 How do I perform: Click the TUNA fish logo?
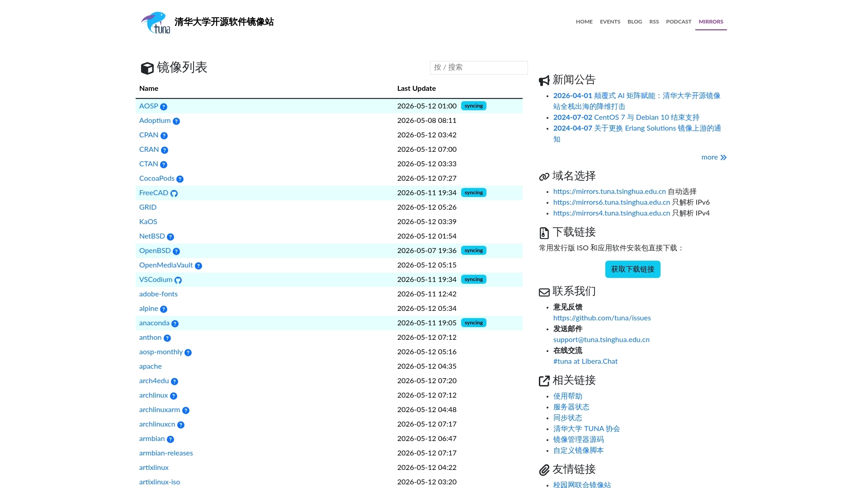pyautogui.click(x=156, y=23)
